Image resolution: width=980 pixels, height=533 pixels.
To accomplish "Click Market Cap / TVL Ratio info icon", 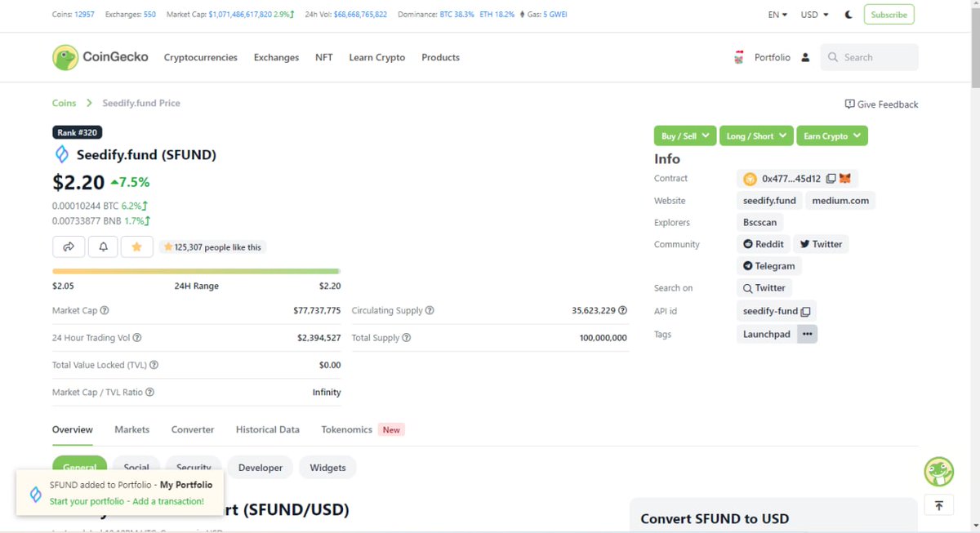I will 149,393.
